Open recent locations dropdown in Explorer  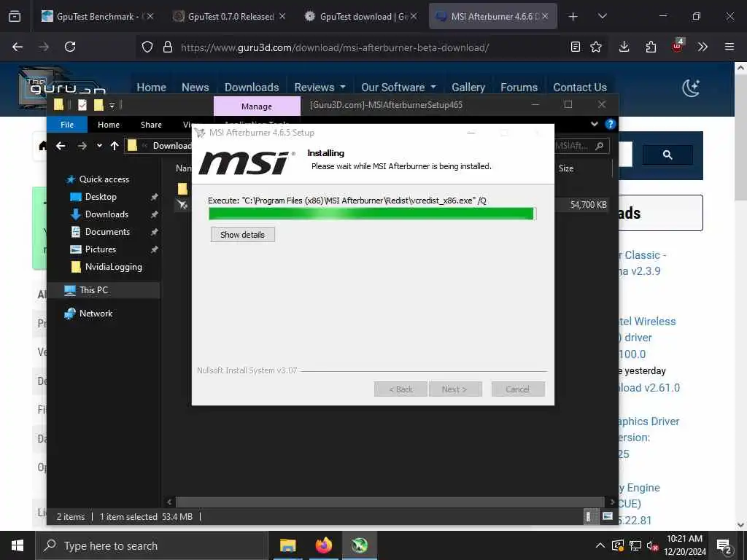click(99, 146)
